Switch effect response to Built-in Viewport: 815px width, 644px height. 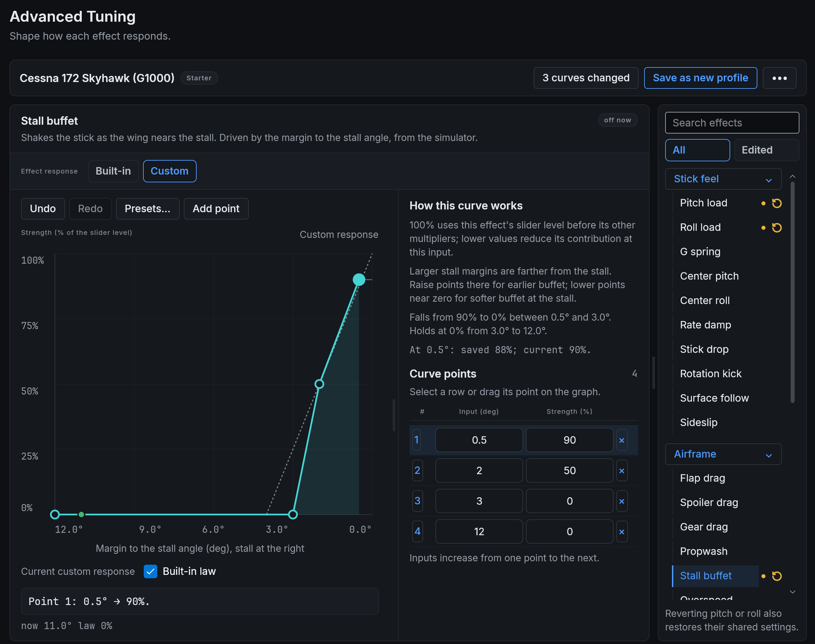(x=113, y=171)
